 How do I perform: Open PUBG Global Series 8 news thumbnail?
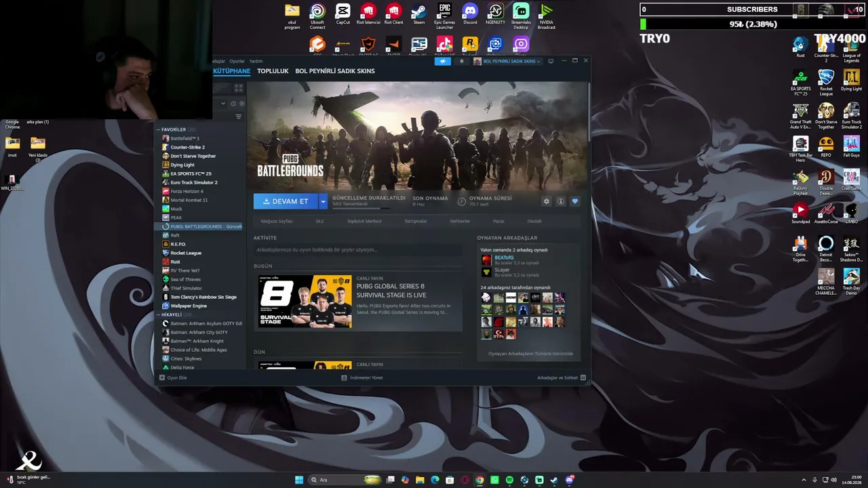pos(305,301)
